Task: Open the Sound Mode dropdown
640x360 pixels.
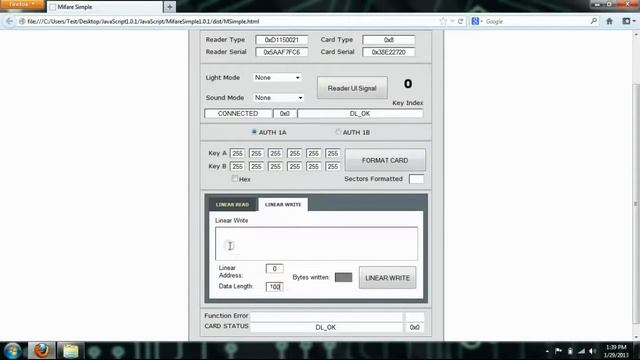Action: pyautogui.click(x=278, y=98)
